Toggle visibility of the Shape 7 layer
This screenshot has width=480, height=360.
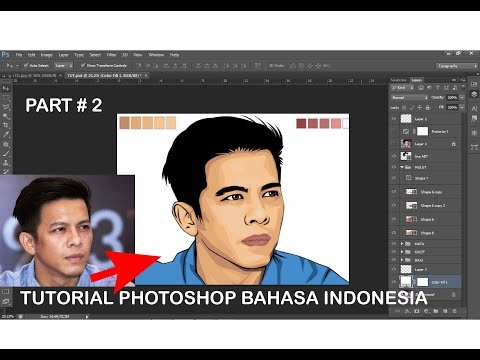pyautogui.click(x=394, y=178)
